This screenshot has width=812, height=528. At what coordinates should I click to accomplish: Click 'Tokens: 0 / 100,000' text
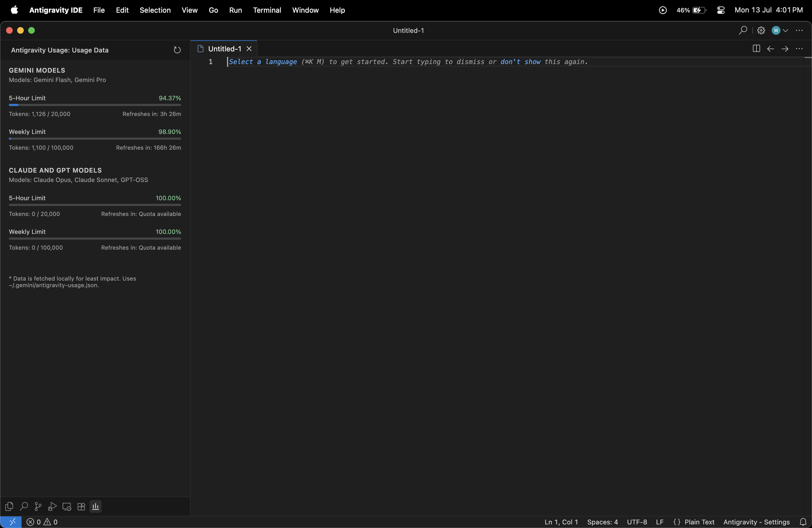pos(36,248)
